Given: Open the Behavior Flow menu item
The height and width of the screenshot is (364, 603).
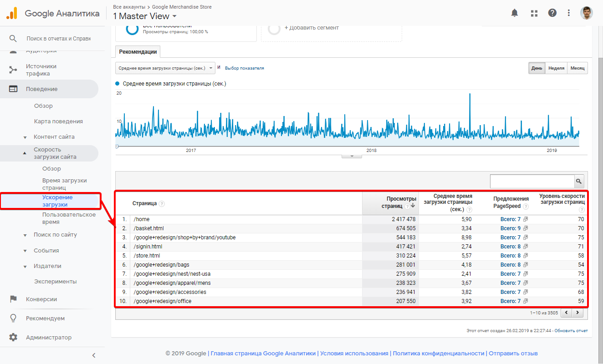Looking at the screenshot, I should (x=58, y=121).
